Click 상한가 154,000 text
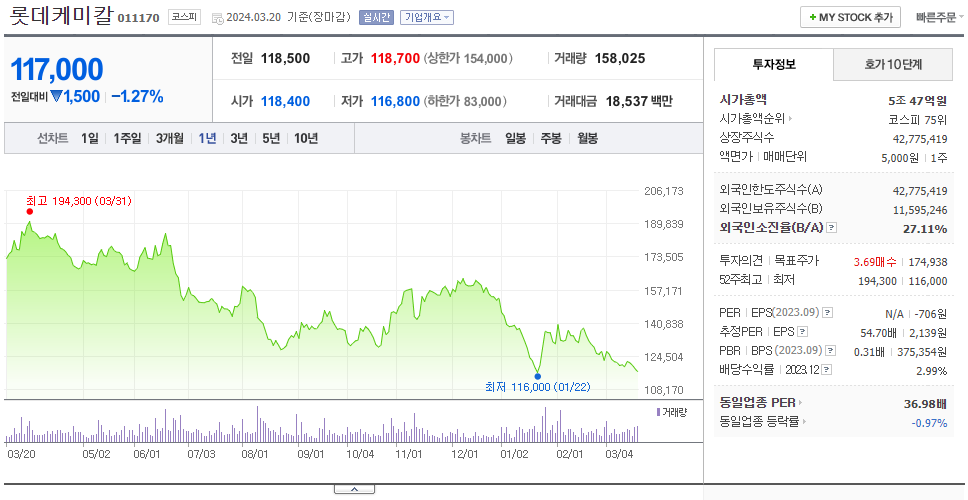The height and width of the screenshot is (500, 968). coord(469,59)
